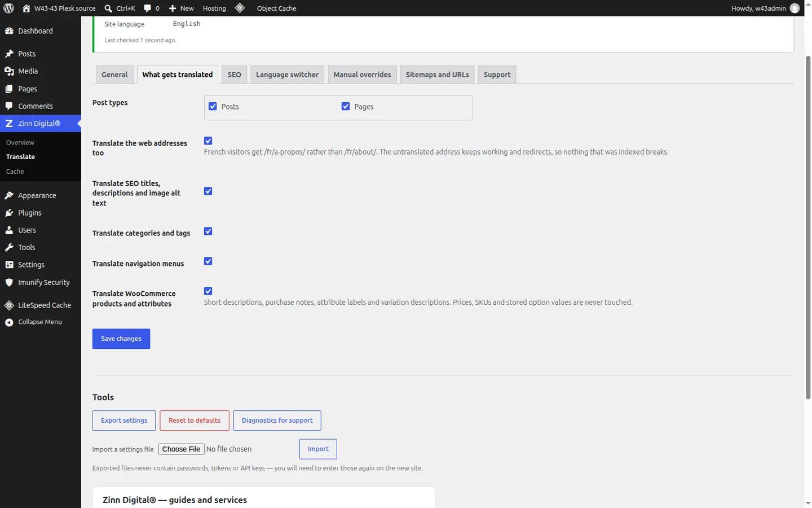Open the Sitemaps and URLs tab

(437, 75)
